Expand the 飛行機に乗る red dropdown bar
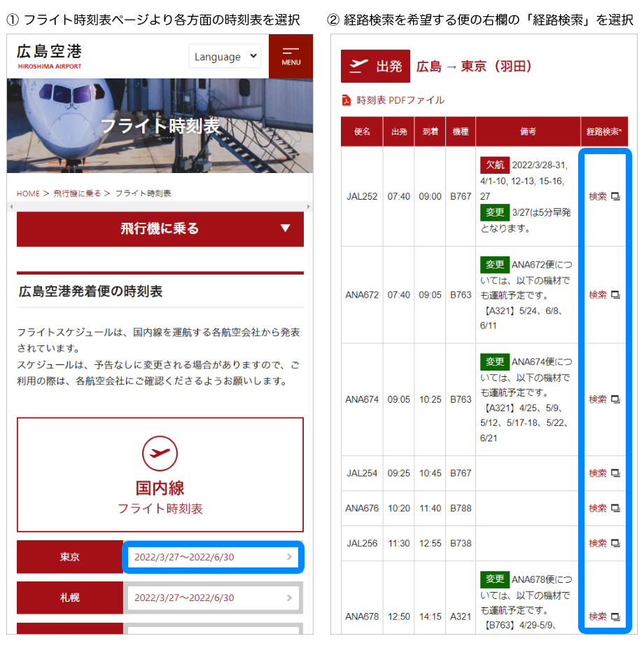The image size is (644, 648). pos(160,229)
